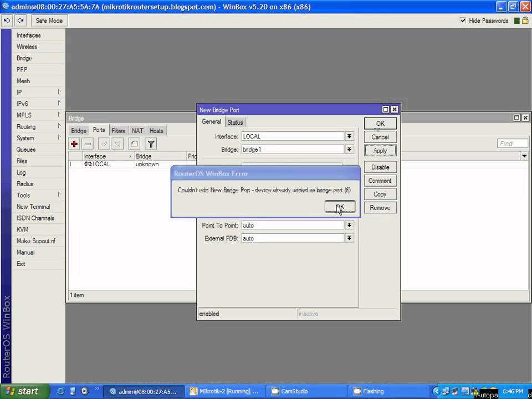Click the Find search field in Bridge window
The image size is (532, 399).
[512, 144]
